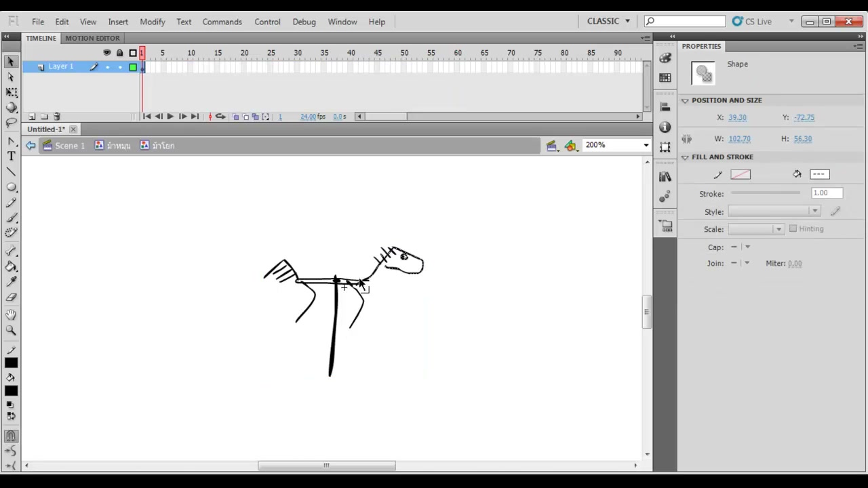Play the timeline animation

tap(170, 117)
